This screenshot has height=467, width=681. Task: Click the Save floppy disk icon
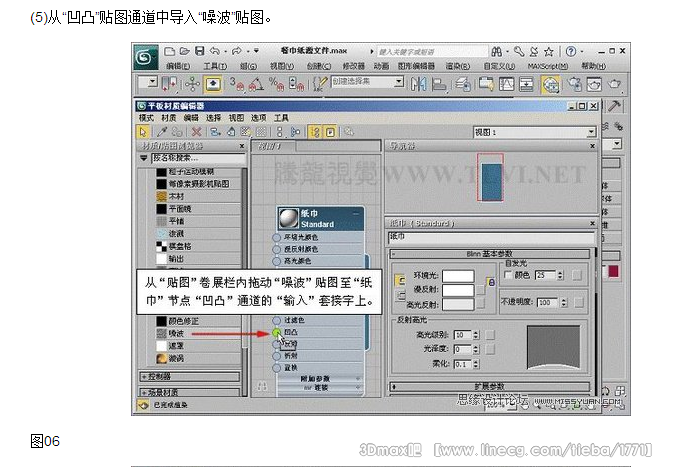coord(199,51)
